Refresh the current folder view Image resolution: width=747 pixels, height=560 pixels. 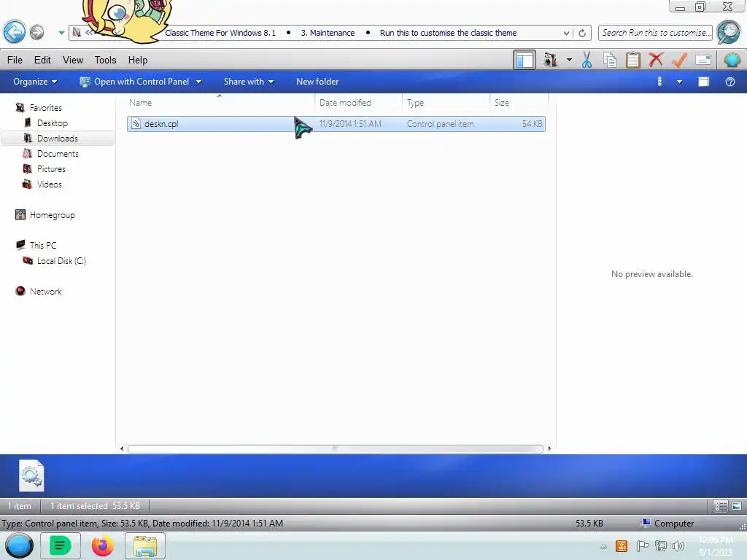[581, 33]
